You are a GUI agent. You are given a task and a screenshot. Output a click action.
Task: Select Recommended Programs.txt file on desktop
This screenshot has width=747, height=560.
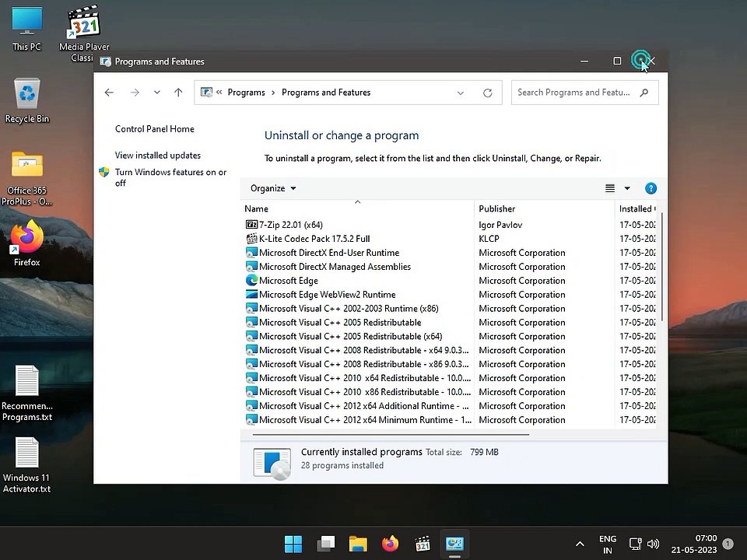click(x=26, y=394)
